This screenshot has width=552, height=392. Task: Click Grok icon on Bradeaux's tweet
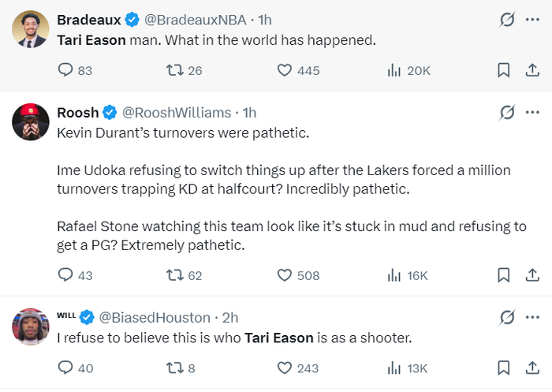pos(507,20)
